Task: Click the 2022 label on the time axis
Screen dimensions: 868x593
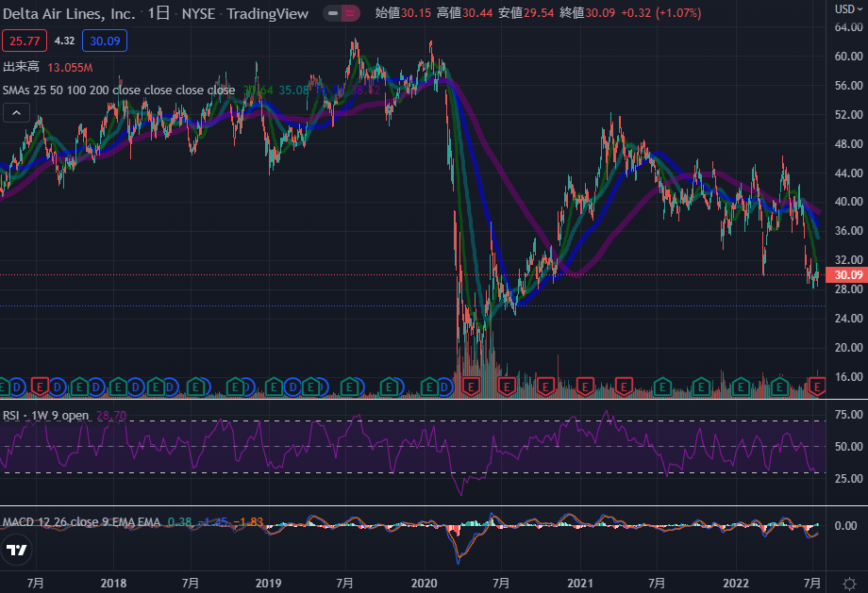Action: click(736, 583)
